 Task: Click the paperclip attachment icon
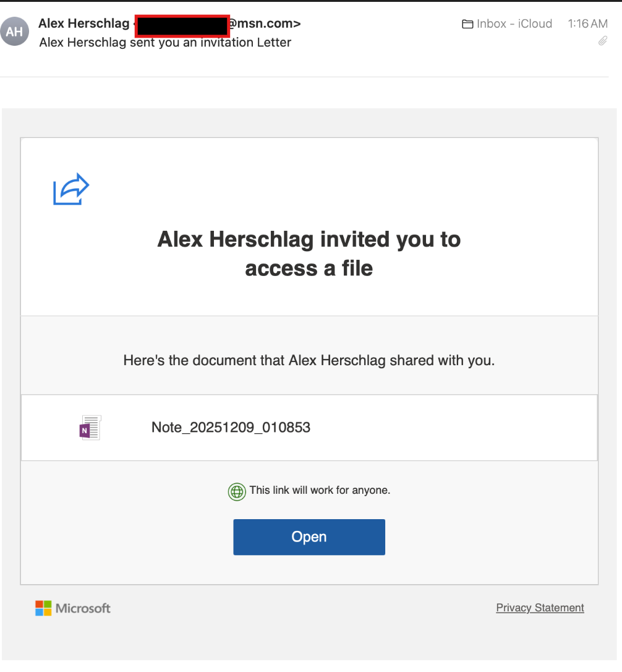point(603,41)
